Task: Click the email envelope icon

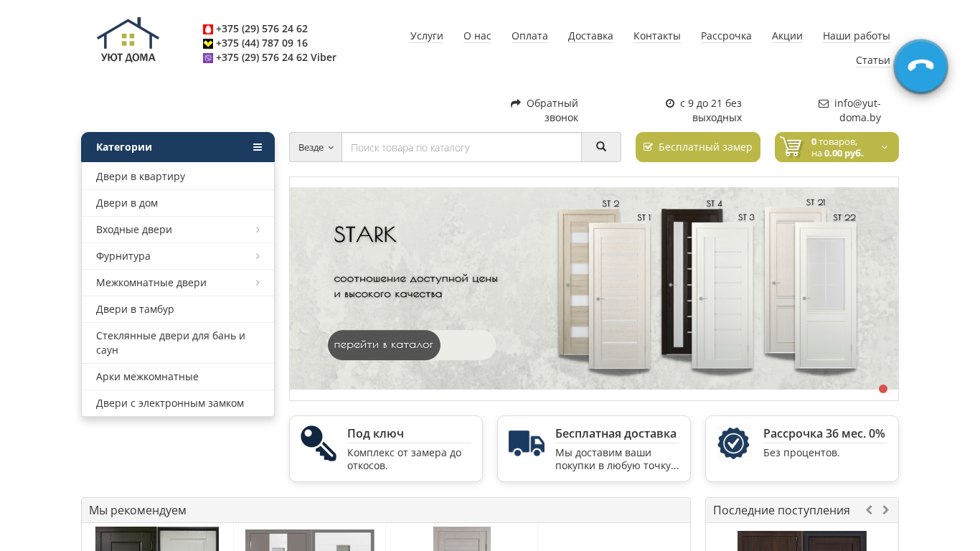Action: point(824,103)
